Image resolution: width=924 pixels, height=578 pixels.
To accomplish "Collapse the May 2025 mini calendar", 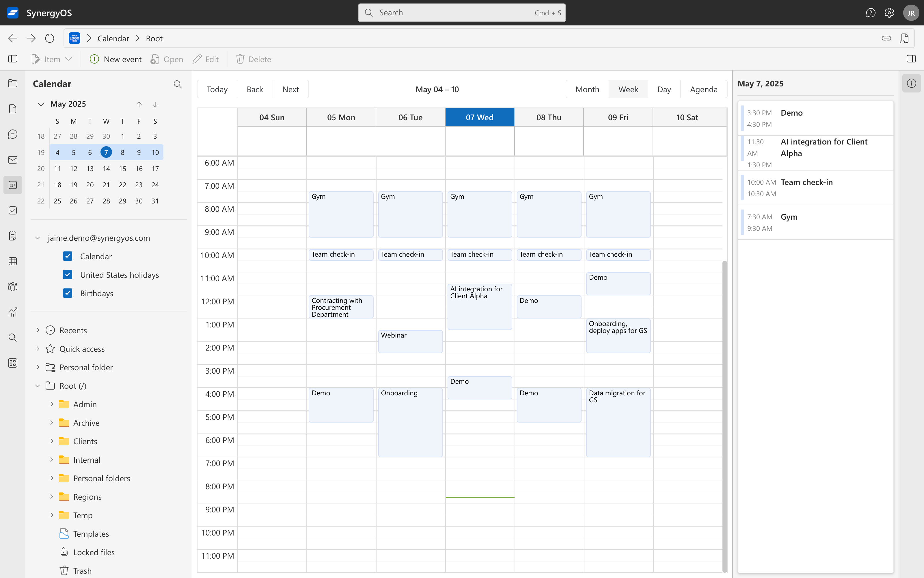I will point(41,104).
